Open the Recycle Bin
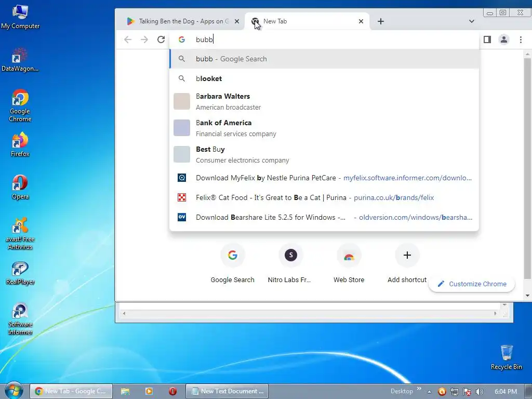The height and width of the screenshot is (399, 532). coord(506,357)
